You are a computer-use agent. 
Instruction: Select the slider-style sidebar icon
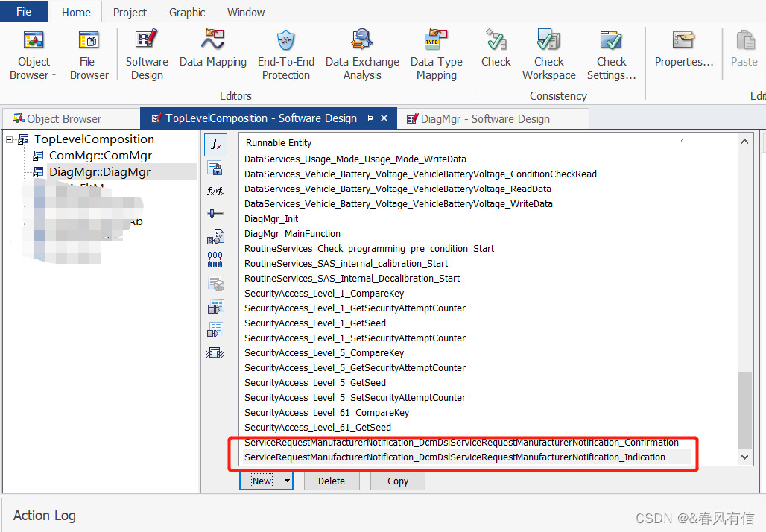click(x=215, y=214)
